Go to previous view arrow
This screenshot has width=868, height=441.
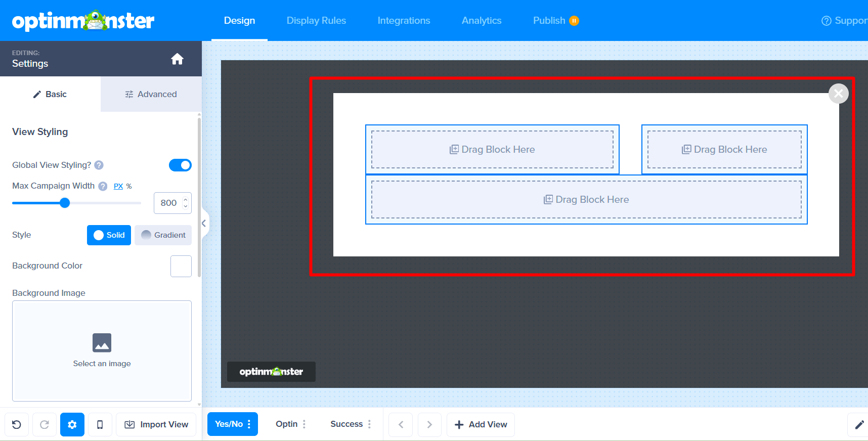point(401,424)
